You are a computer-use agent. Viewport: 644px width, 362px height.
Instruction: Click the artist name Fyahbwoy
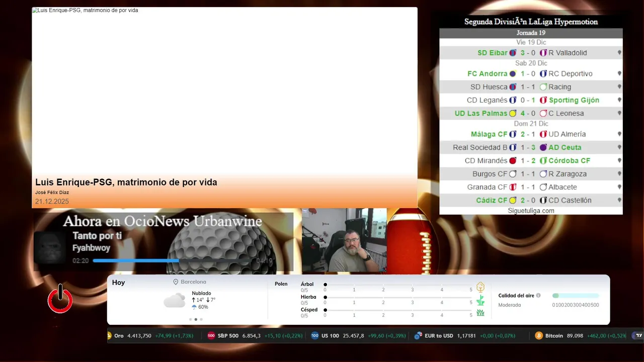(x=91, y=248)
